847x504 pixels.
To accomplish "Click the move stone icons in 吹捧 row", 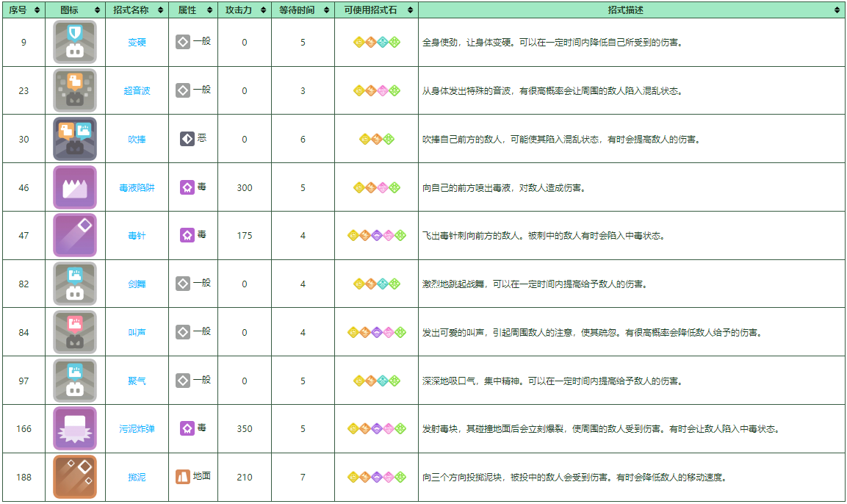I will 377,139.
